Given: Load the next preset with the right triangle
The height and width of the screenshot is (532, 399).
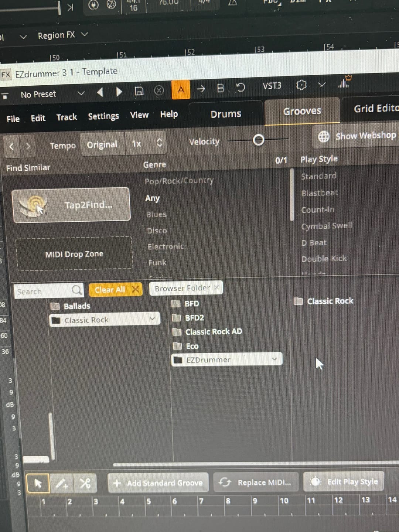Looking at the screenshot, I should click(119, 92).
